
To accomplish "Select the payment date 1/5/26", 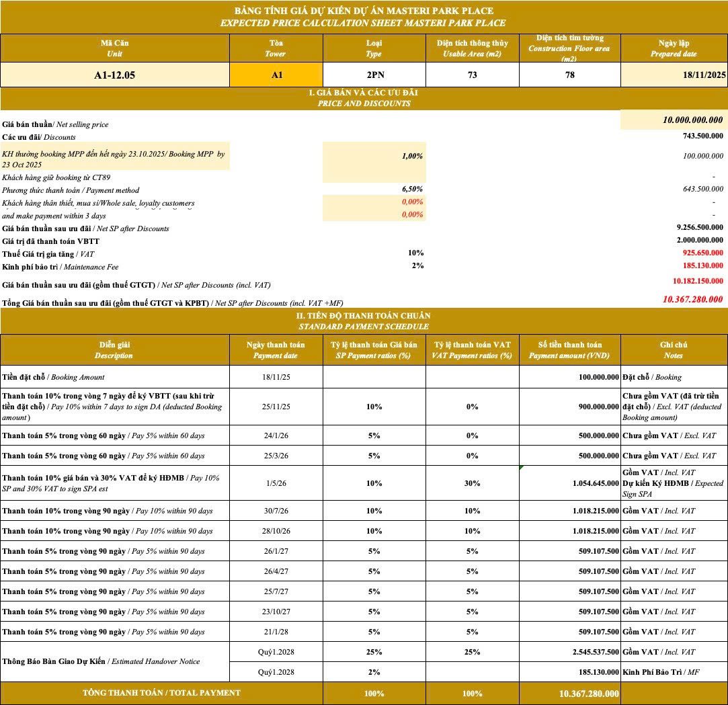I will tap(276, 483).
